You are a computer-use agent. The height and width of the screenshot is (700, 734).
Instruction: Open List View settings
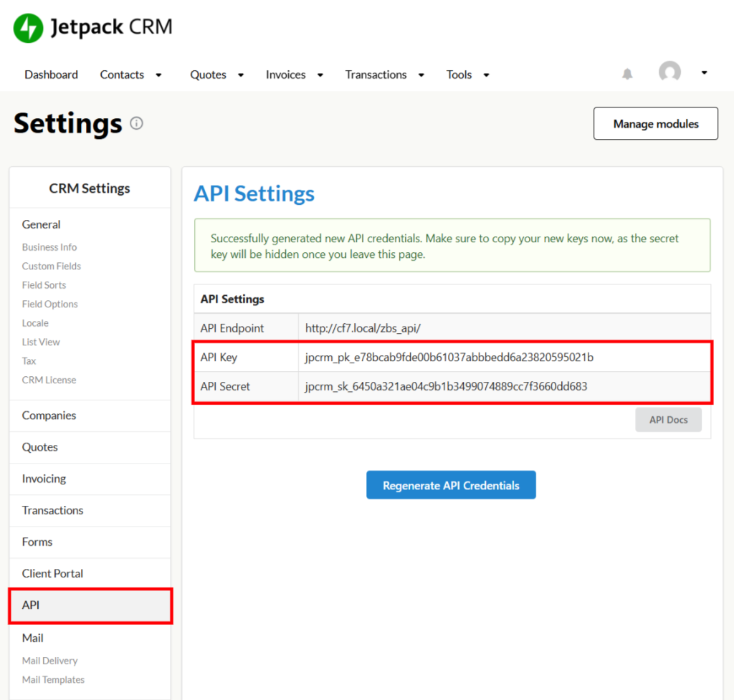(x=41, y=342)
